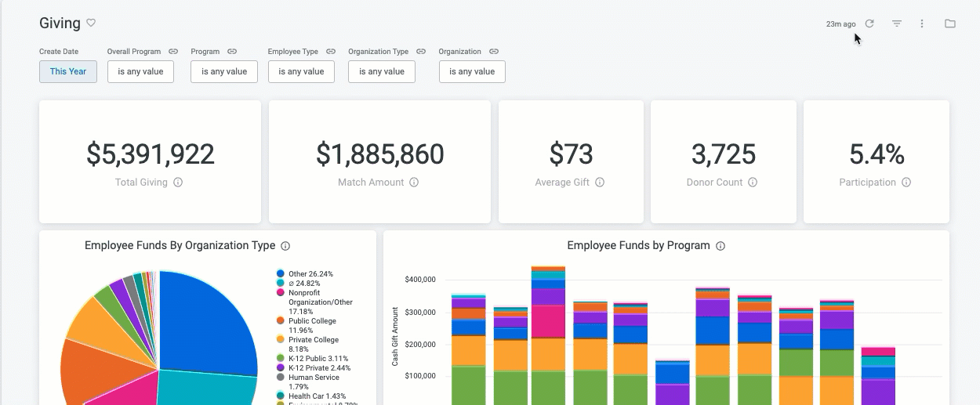The width and height of the screenshot is (980, 405).
Task: Toggle K-12 Private 2.44% legend entry
Action: click(x=314, y=367)
